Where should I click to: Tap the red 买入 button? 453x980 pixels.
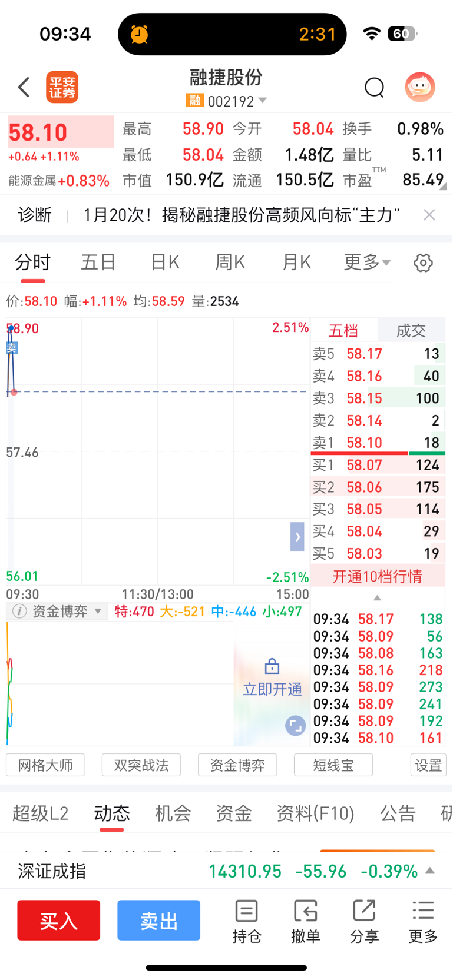pyautogui.click(x=58, y=920)
